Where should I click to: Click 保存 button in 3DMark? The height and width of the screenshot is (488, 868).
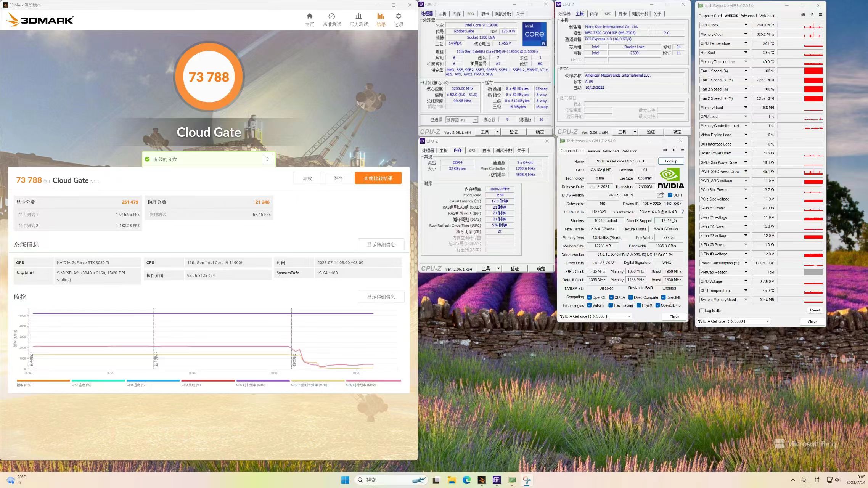[338, 178]
